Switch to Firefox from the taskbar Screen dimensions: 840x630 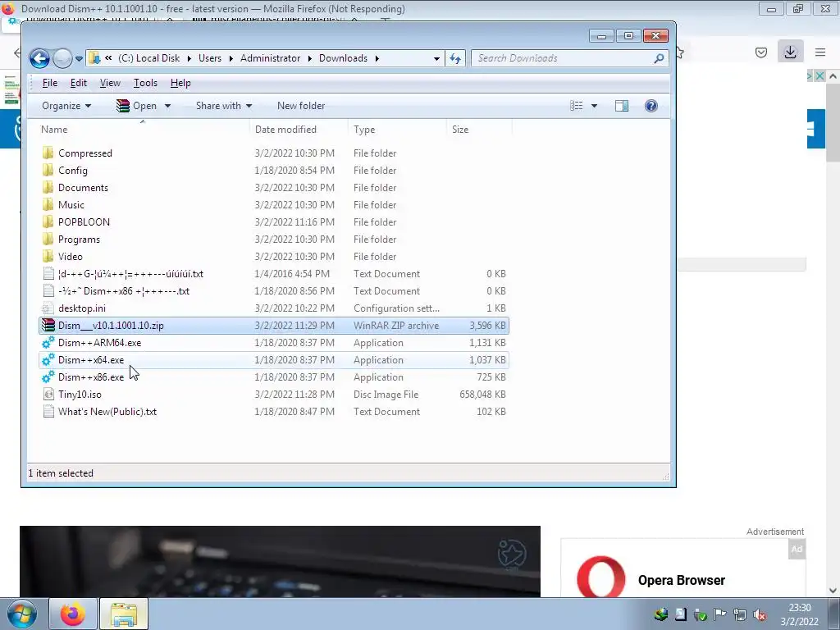click(x=72, y=614)
